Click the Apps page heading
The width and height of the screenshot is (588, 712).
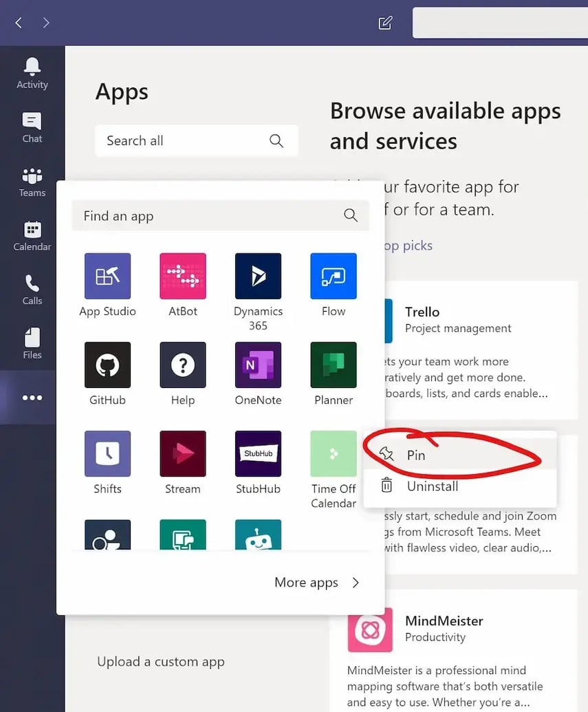pyautogui.click(x=122, y=92)
